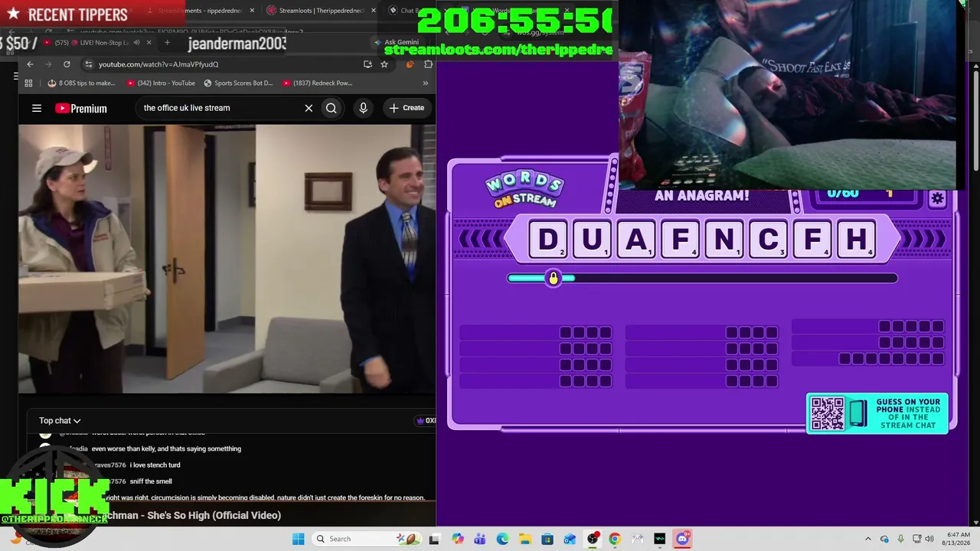This screenshot has height=551, width=980.
Task: Install app icon in the address bar
Action: pos(368,64)
